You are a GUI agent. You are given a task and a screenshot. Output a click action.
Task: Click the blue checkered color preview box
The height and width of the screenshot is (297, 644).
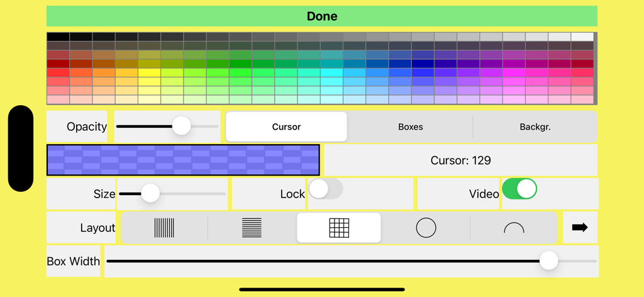pos(183,160)
